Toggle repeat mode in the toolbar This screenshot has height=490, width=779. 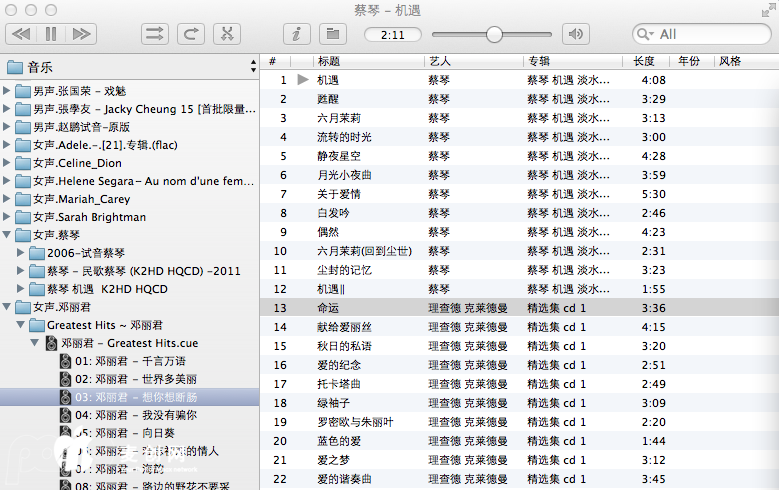pyautogui.click(x=191, y=34)
